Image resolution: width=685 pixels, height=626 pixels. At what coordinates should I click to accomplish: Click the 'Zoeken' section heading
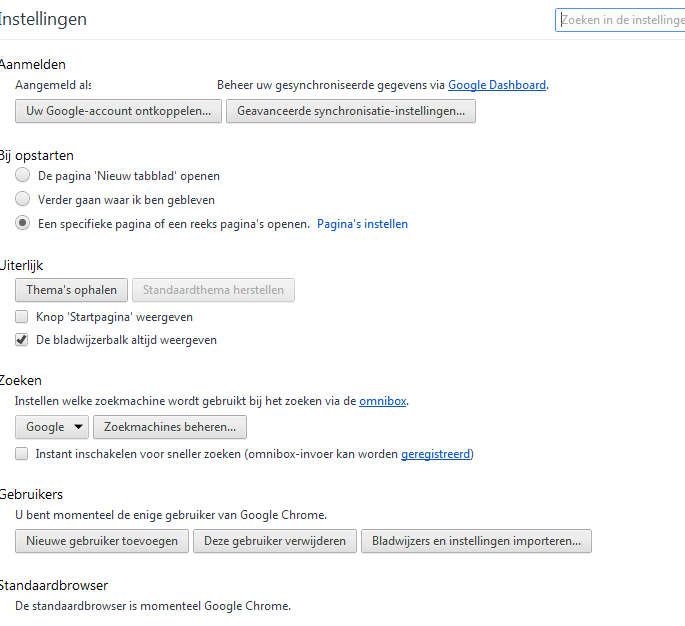pos(21,380)
